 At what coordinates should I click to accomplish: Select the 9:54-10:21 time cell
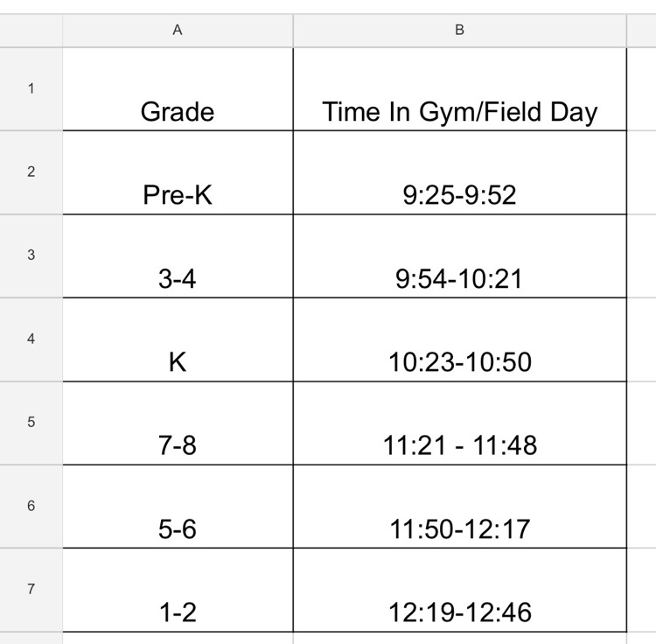(460, 256)
